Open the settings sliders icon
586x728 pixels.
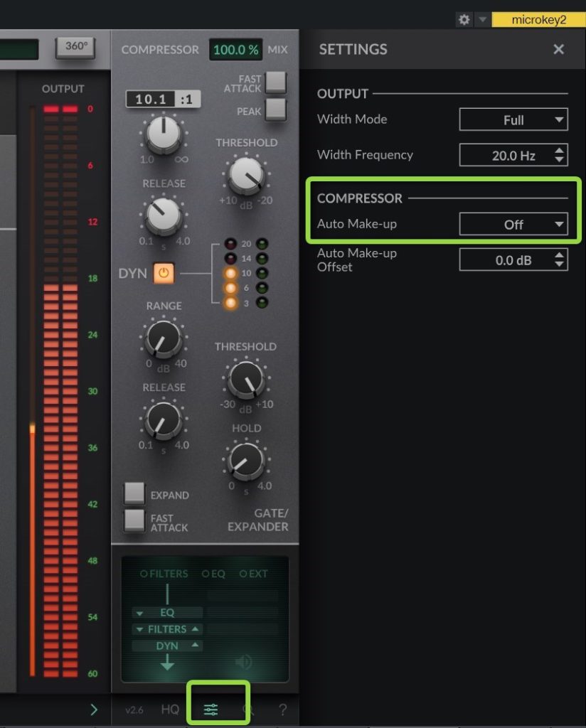[211, 710]
